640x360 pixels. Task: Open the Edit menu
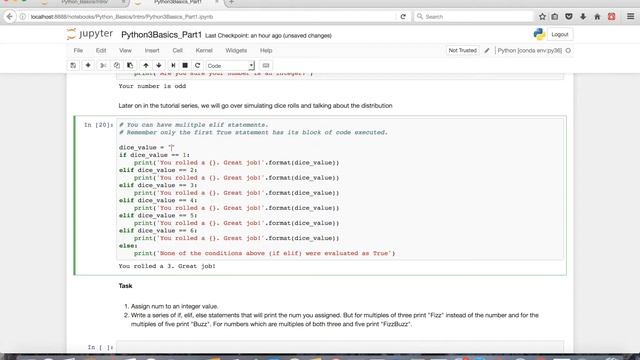point(101,50)
